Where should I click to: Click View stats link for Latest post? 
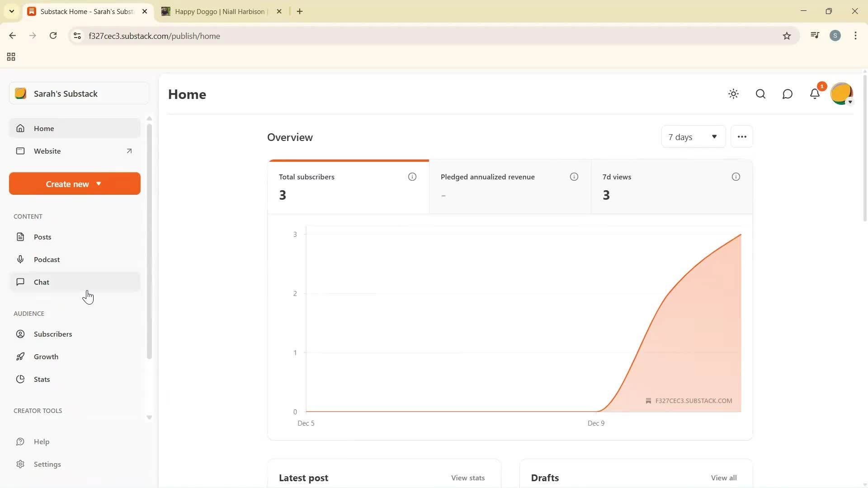click(x=467, y=478)
